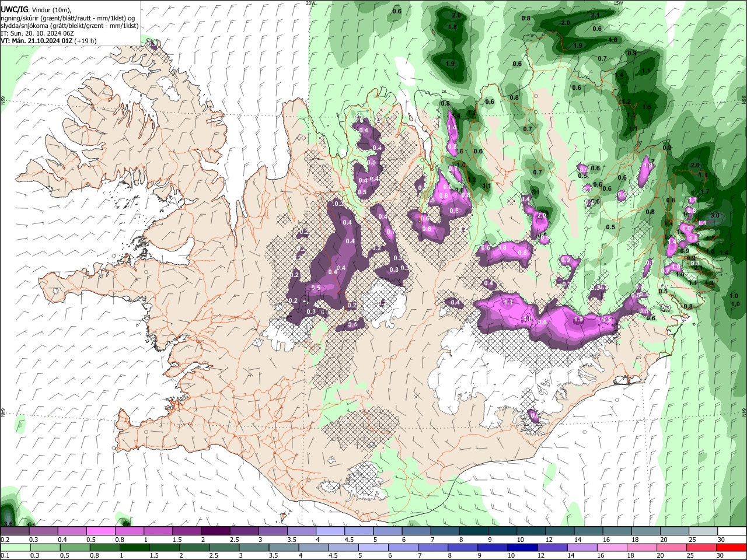Click the 8 swatch in lower legend row
This screenshot has height=560, width=747.
point(462,548)
